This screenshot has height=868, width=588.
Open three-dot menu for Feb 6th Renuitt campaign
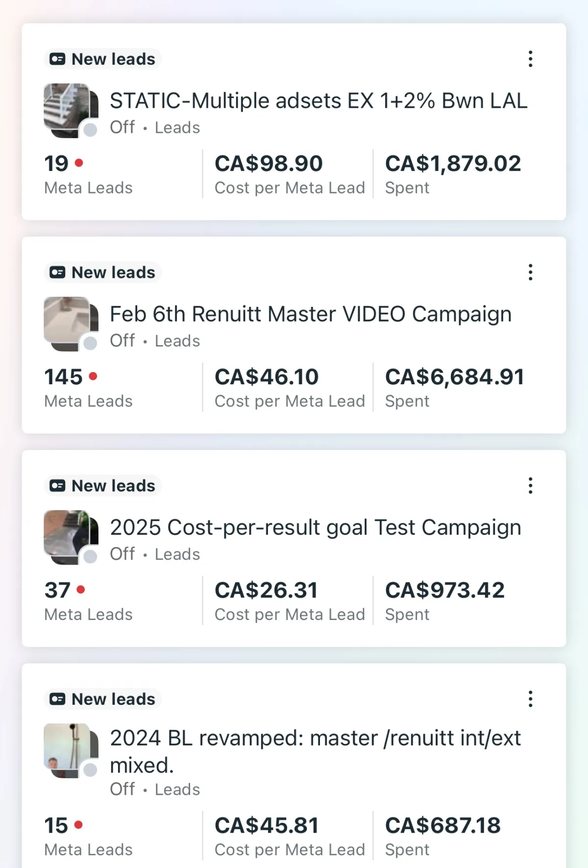[530, 272]
